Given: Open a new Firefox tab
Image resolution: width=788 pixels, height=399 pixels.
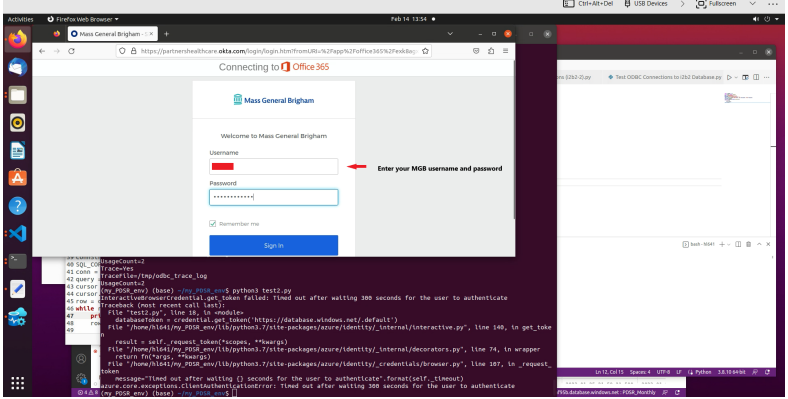Looking at the screenshot, I should 166,34.
